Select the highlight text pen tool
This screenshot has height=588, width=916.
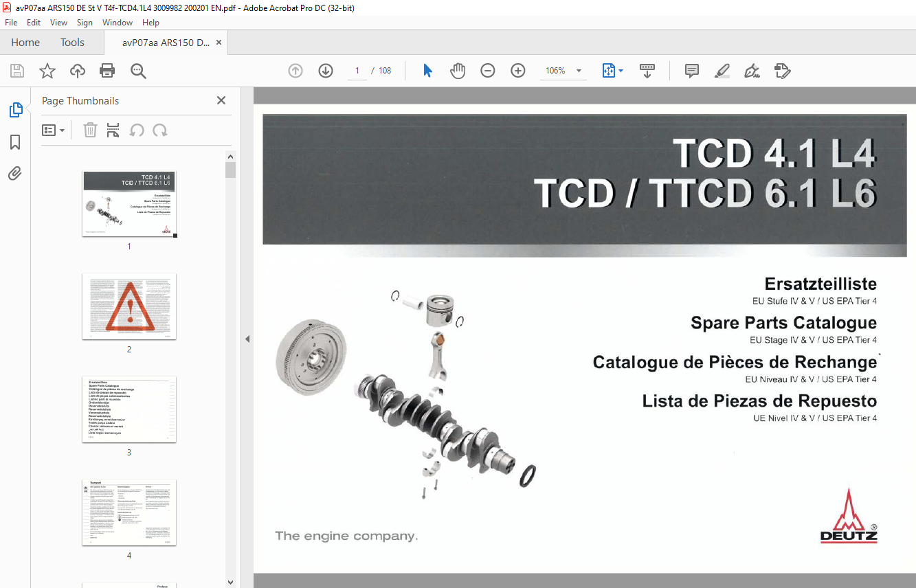click(722, 71)
